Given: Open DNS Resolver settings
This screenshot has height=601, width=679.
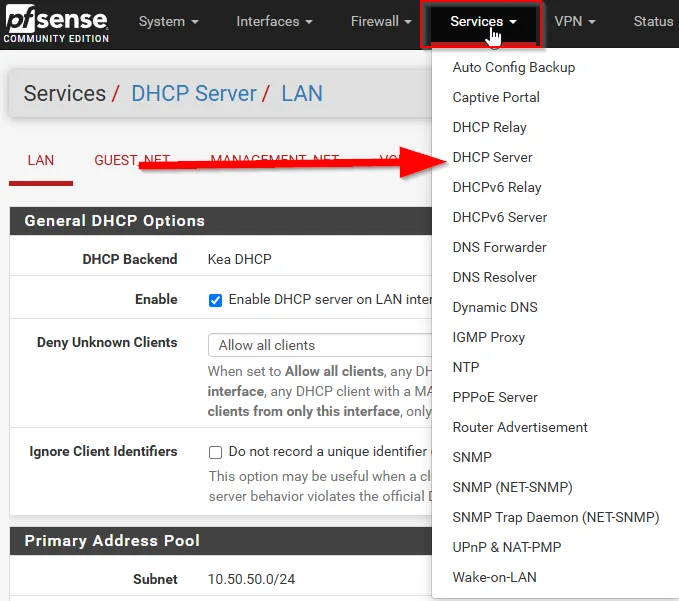Looking at the screenshot, I should coord(495,277).
